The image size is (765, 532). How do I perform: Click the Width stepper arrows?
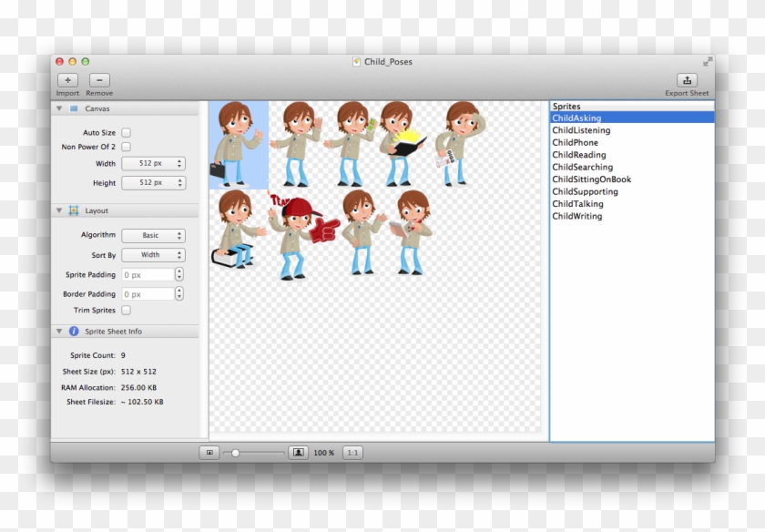click(179, 163)
